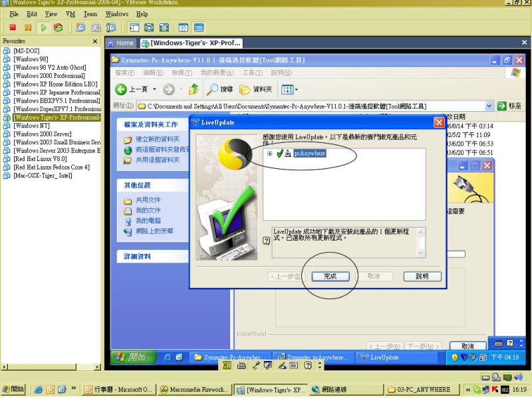Open the VMware VM menu
532x399 pixels.
pyautogui.click(x=70, y=14)
